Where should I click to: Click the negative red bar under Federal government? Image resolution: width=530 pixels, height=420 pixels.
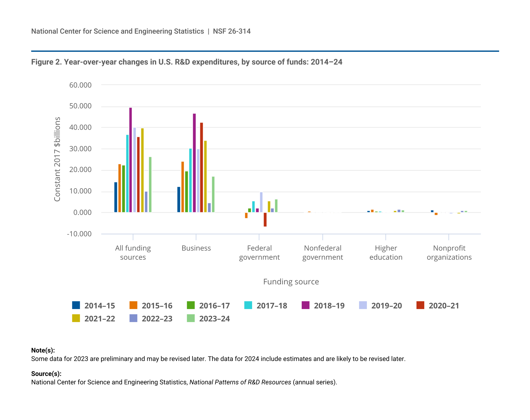pos(265,220)
